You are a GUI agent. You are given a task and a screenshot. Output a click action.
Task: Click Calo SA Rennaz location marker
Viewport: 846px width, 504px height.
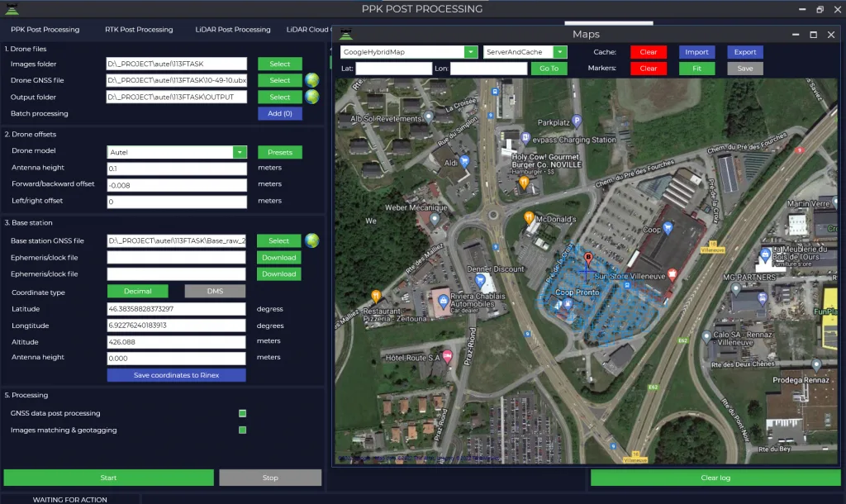[x=706, y=337]
